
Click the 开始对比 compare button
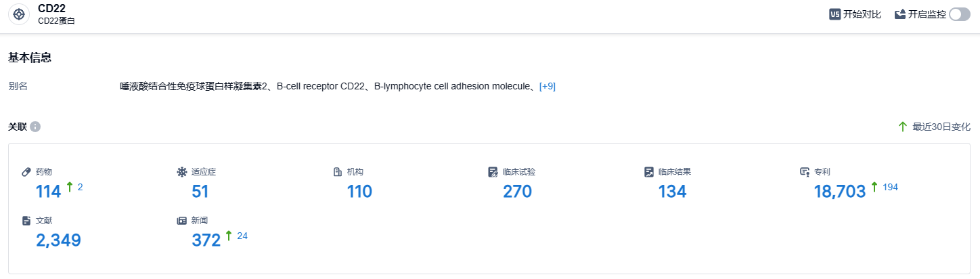click(855, 14)
